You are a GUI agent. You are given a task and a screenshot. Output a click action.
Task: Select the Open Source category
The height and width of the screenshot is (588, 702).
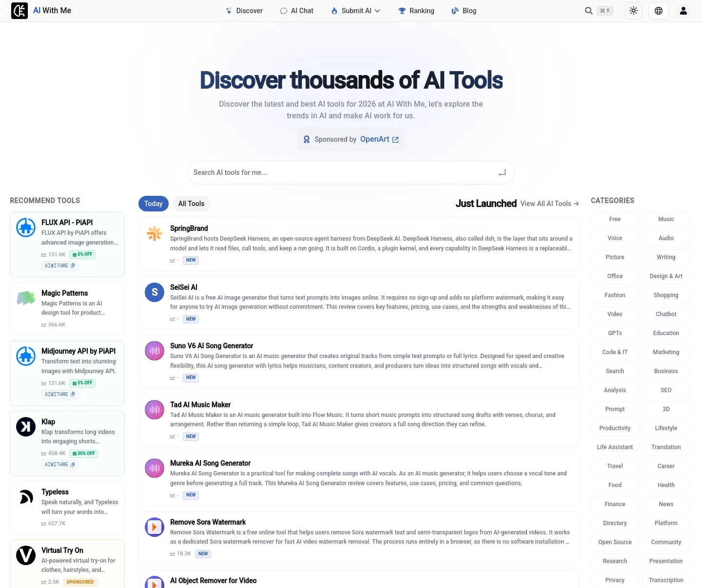[x=615, y=542]
